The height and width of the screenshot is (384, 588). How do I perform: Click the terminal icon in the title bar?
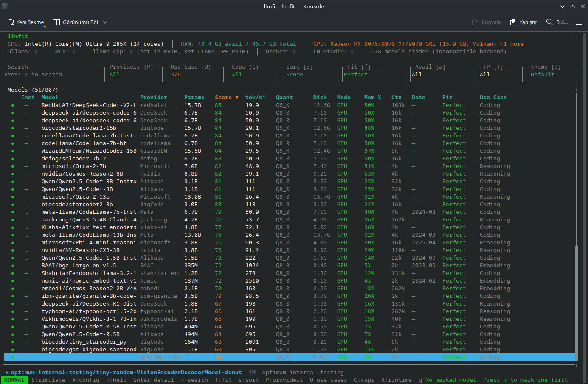pos(5,6)
